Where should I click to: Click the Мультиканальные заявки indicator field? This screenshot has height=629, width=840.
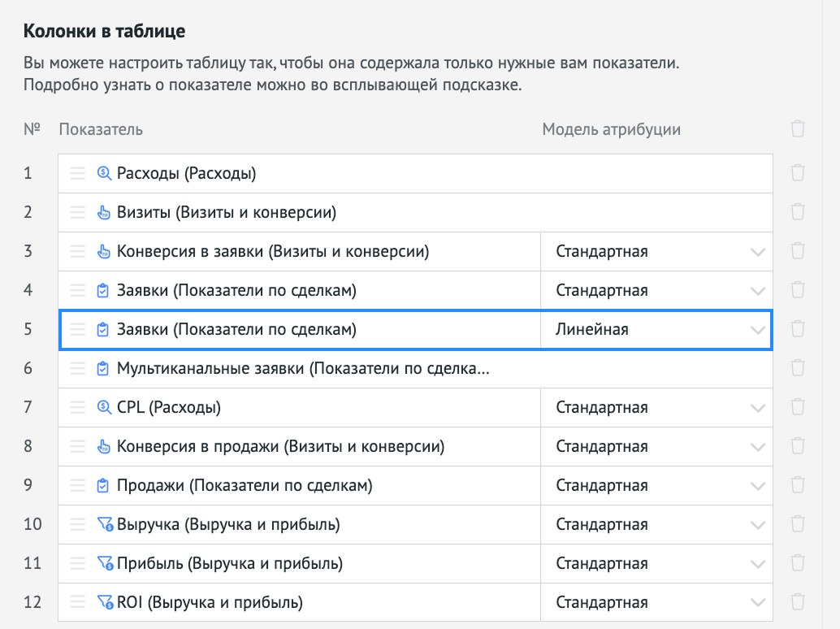(x=303, y=368)
